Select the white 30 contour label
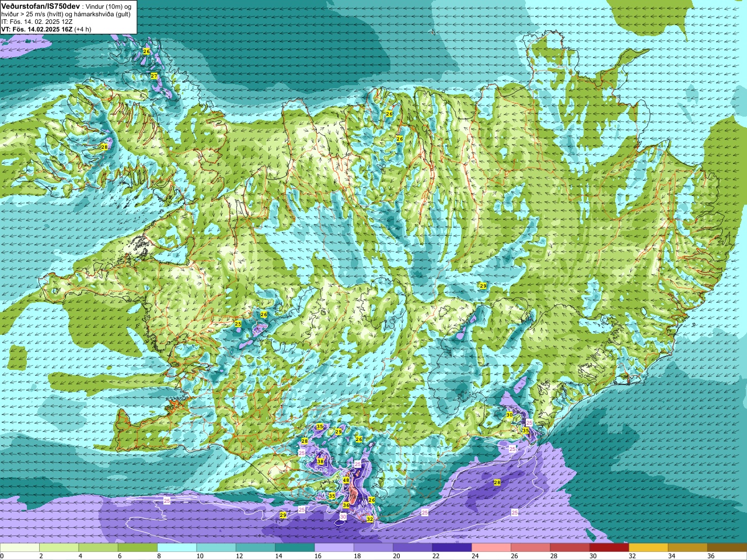This screenshot has height=560, width=747. click(x=343, y=516)
